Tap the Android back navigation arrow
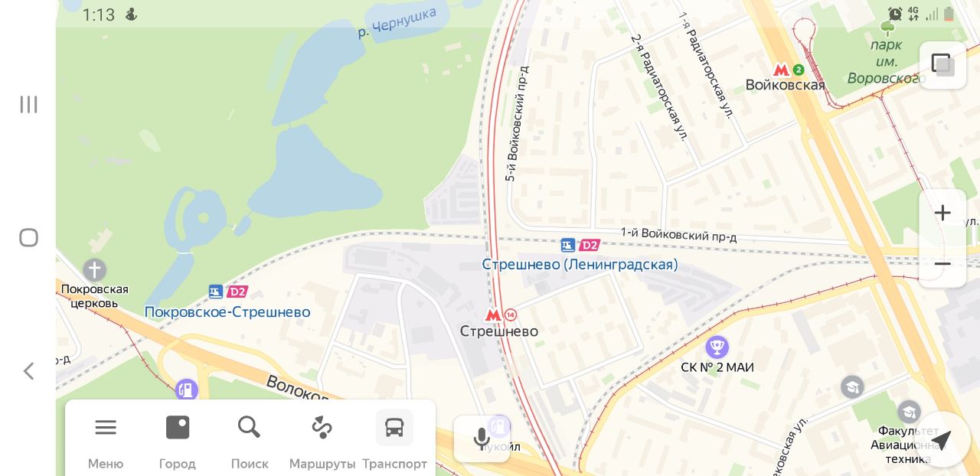 pos(28,371)
